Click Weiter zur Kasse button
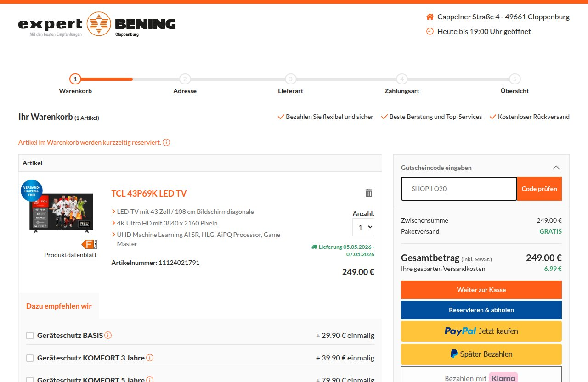This screenshot has height=382, width=588. point(481,290)
